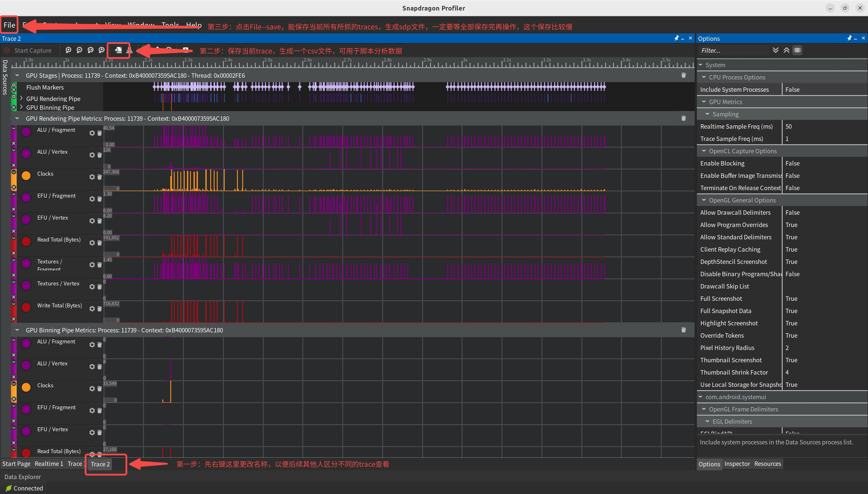Remove the ALU / Vertex rendering metric
Image resolution: width=868 pixels, height=494 pixels.
click(x=99, y=155)
